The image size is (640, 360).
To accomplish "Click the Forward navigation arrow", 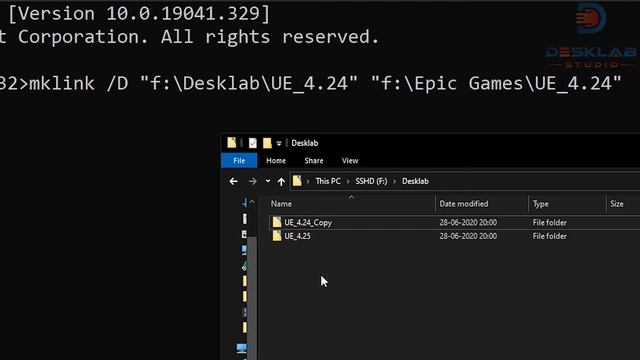I will pos(253,181).
